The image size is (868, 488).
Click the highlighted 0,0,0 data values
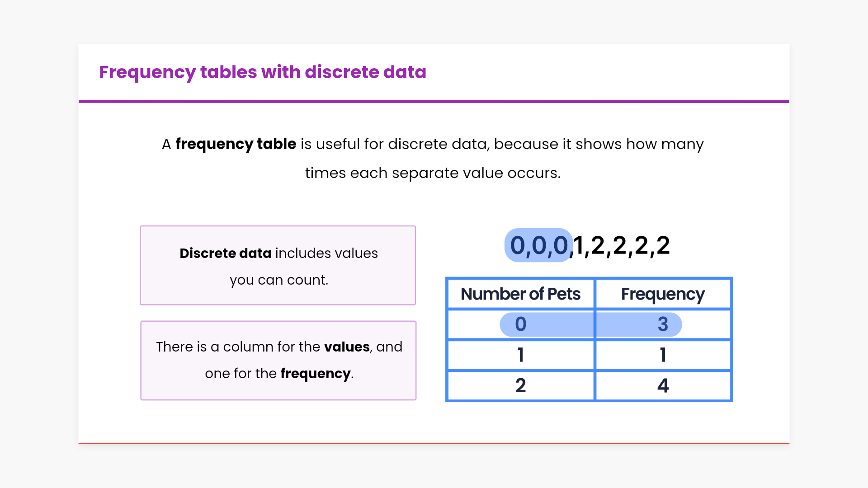pos(538,245)
